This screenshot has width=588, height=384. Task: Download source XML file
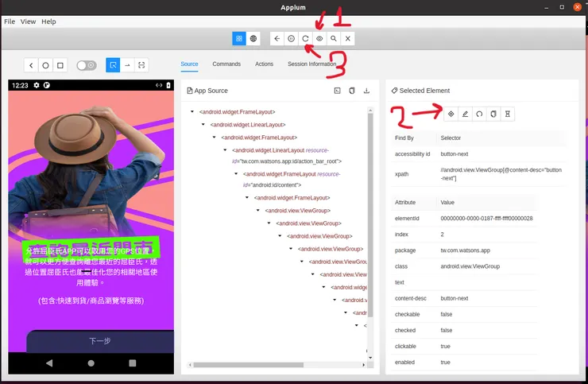366,91
